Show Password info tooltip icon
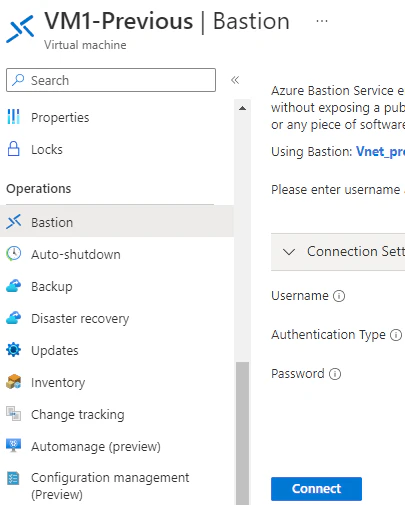405x505 pixels. point(335,374)
